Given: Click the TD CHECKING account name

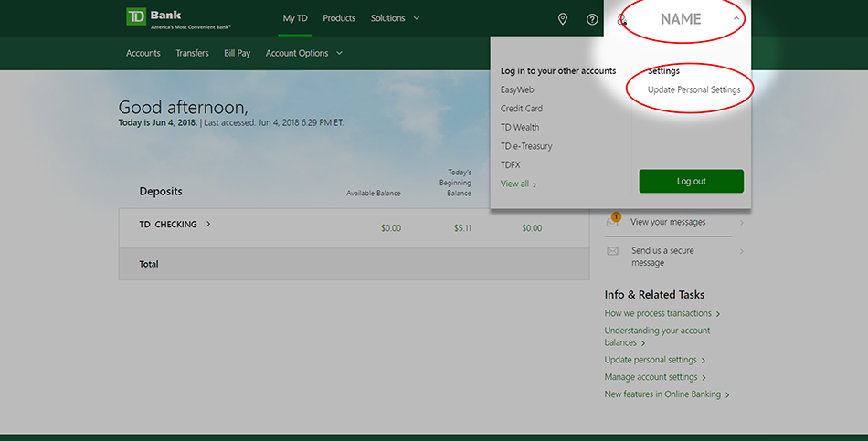Looking at the screenshot, I should tap(168, 224).
